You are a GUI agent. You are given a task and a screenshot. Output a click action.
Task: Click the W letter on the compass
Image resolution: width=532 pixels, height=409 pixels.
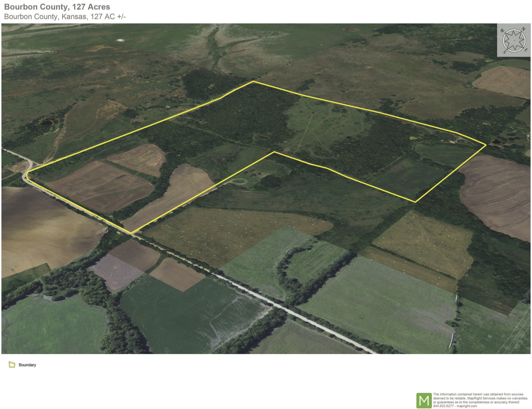[502, 31]
